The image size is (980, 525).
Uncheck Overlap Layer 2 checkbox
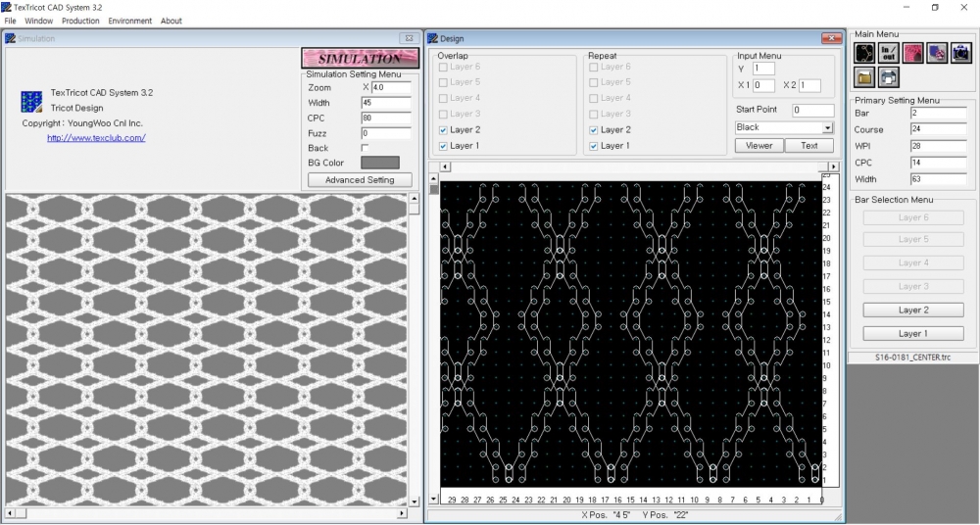(x=444, y=130)
